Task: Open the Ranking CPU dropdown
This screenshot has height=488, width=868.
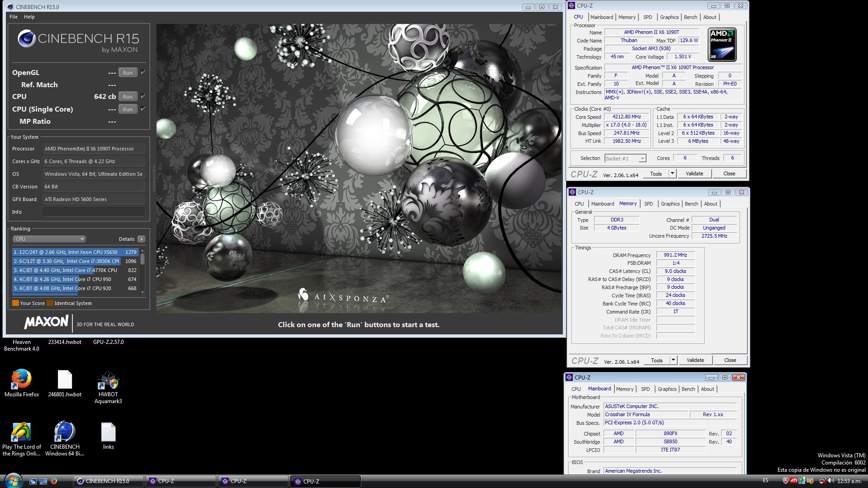Action: pos(49,239)
